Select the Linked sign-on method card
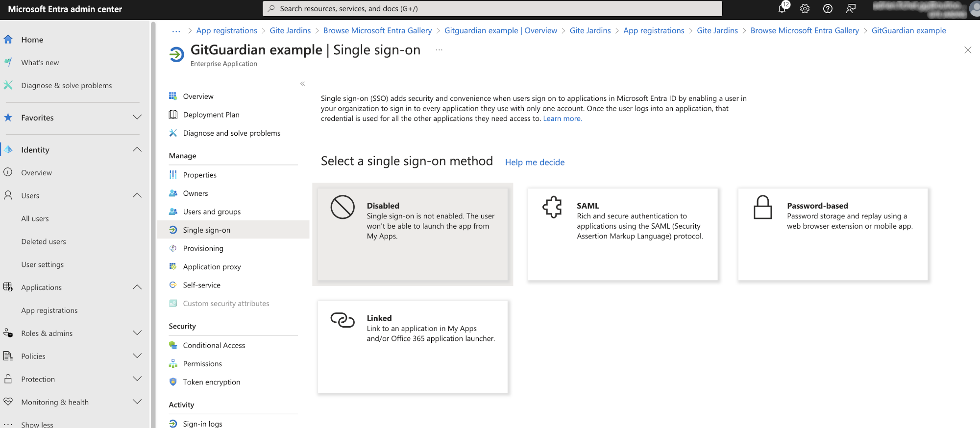Screen dimensions: 980x428 point(413,347)
